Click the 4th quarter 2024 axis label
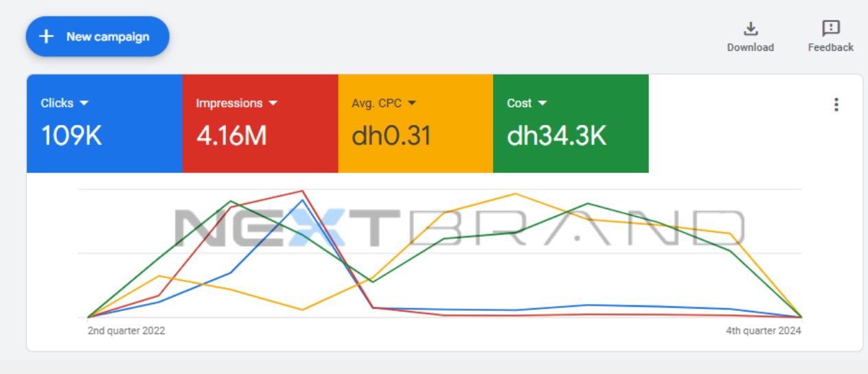The height and width of the screenshot is (374, 868). 764,331
